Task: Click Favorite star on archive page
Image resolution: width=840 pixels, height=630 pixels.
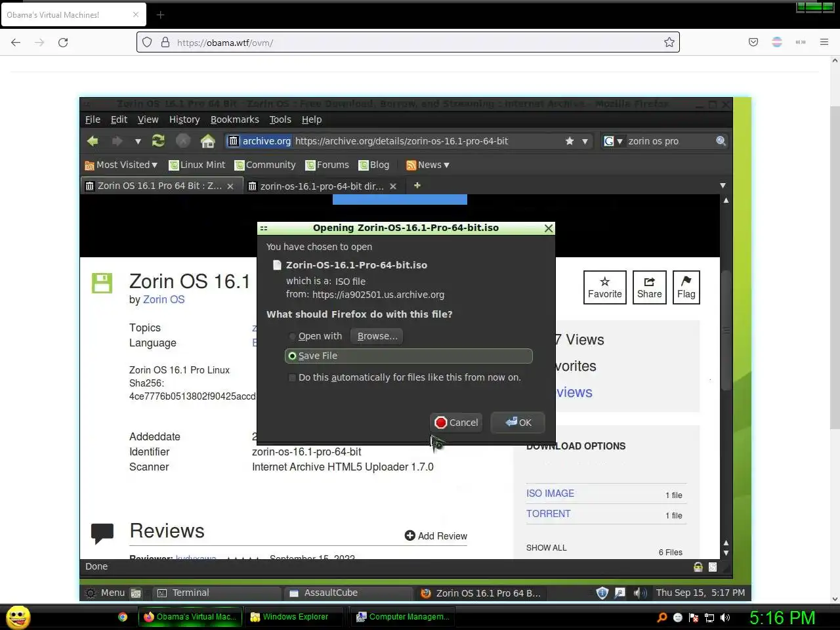Action: click(605, 287)
